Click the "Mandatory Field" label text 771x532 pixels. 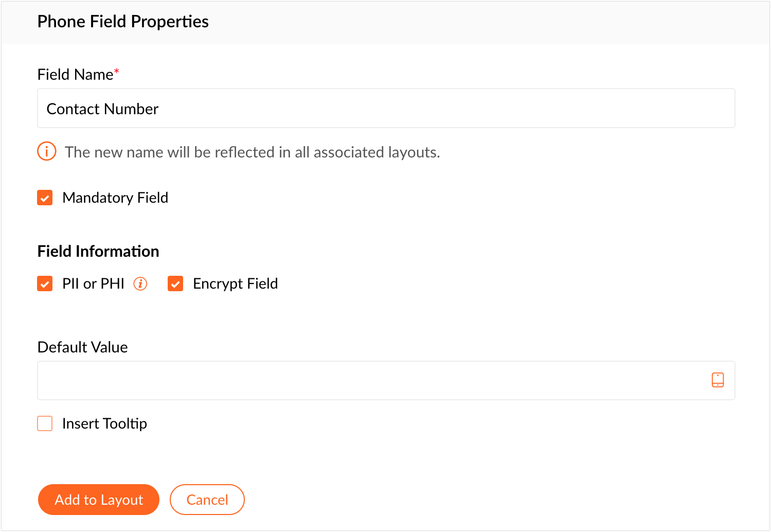click(x=115, y=198)
